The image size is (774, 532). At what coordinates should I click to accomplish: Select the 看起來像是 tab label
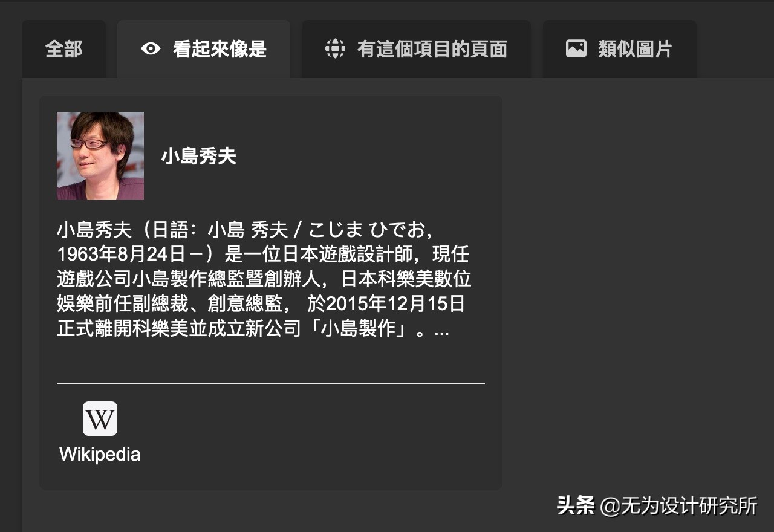(220, 49)
